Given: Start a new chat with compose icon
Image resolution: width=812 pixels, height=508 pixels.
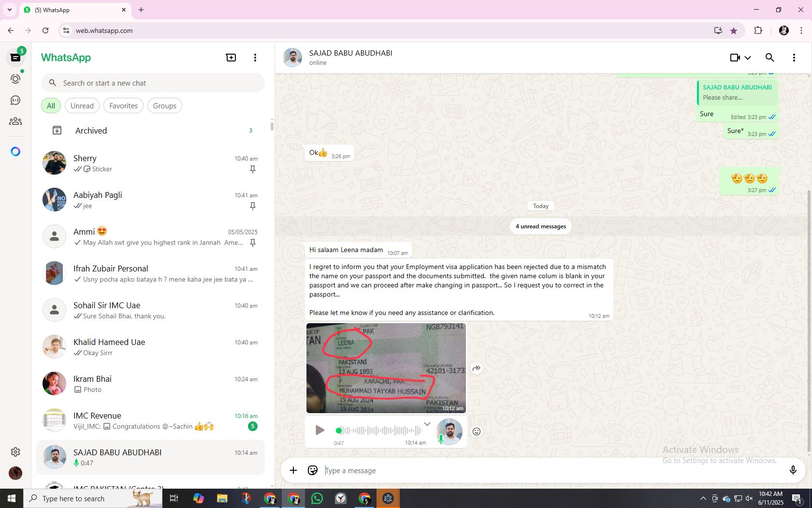Looking at the screenshot, I should (x=231, y=58).
